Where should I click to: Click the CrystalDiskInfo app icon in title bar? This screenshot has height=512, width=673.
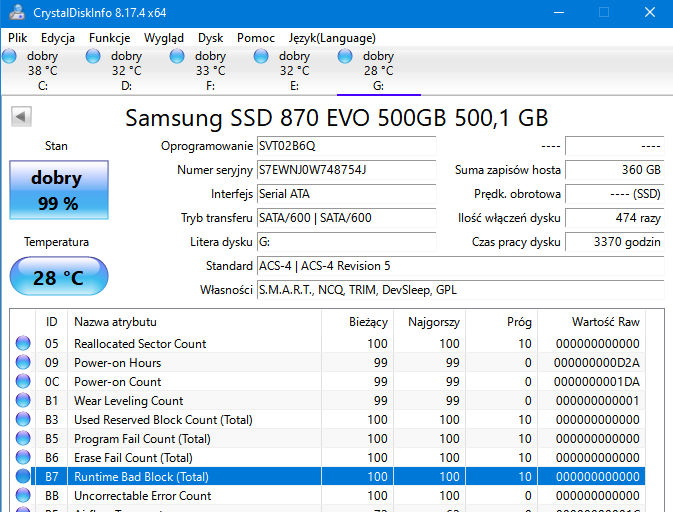pos(16,12)
